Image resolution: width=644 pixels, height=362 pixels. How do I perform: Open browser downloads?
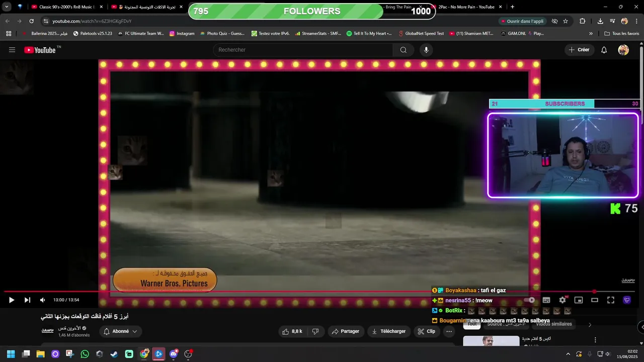(600, 21)
